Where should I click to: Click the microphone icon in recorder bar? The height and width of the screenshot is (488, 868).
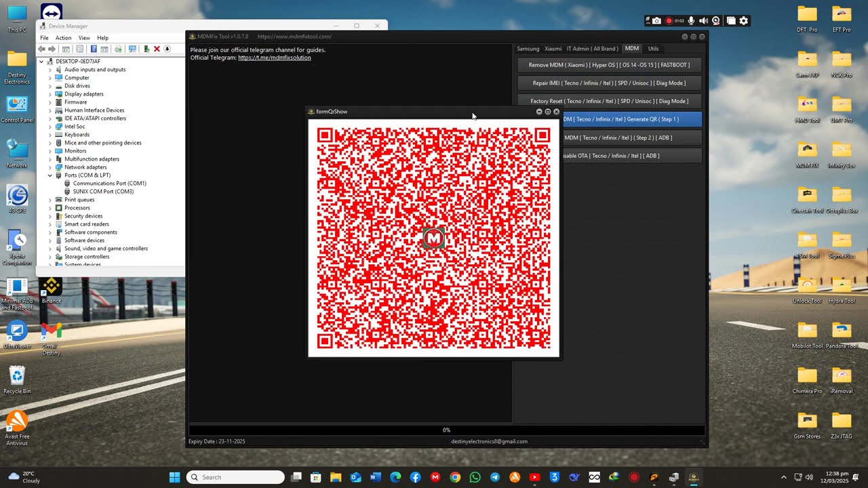click(692, 21)
